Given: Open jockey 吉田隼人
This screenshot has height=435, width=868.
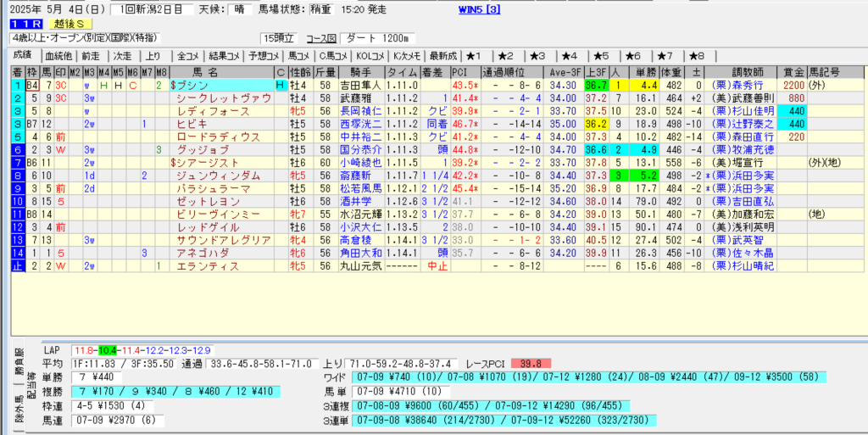Looking at the screenshot, I should point(359,86).
